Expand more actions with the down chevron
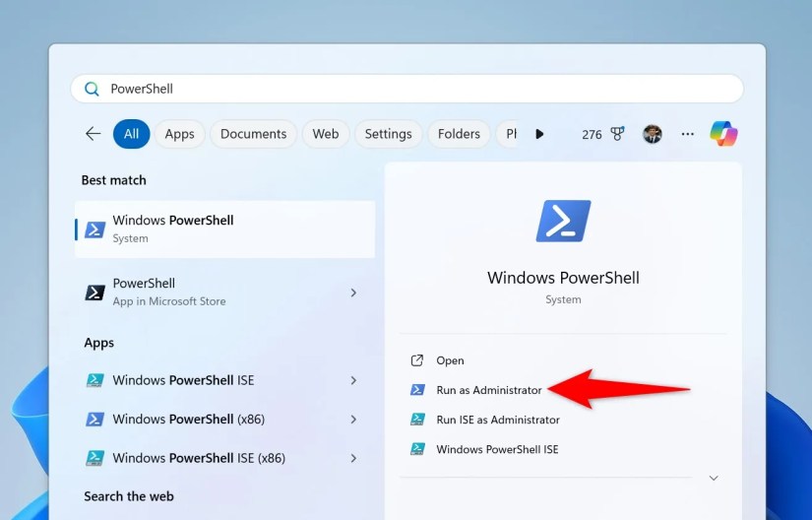Image resolution: width=812 pixels, height=520 pixels. point(714,478)
